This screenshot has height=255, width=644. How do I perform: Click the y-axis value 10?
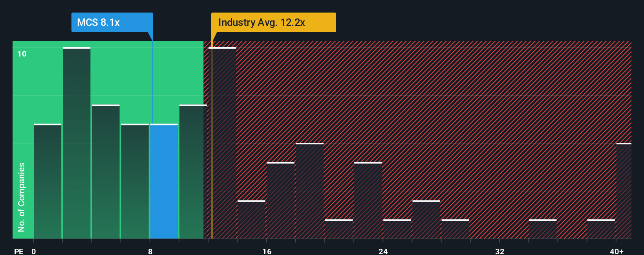tap(22, 54)
